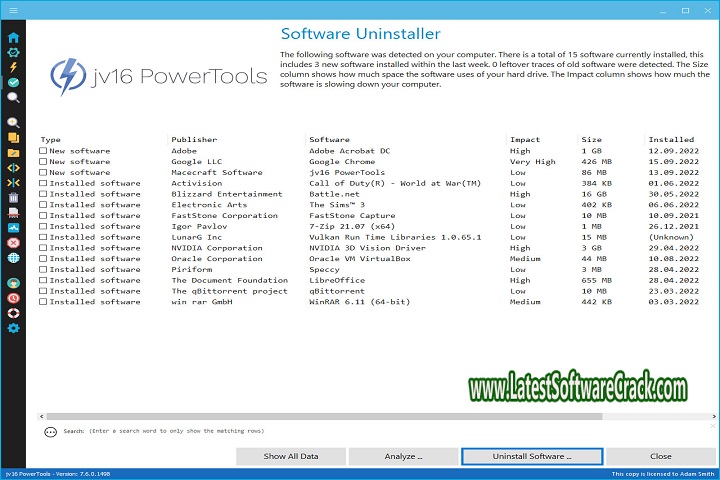
Task: Click the yellow lightning bolt sidebar icon
Action: point(13,67)
